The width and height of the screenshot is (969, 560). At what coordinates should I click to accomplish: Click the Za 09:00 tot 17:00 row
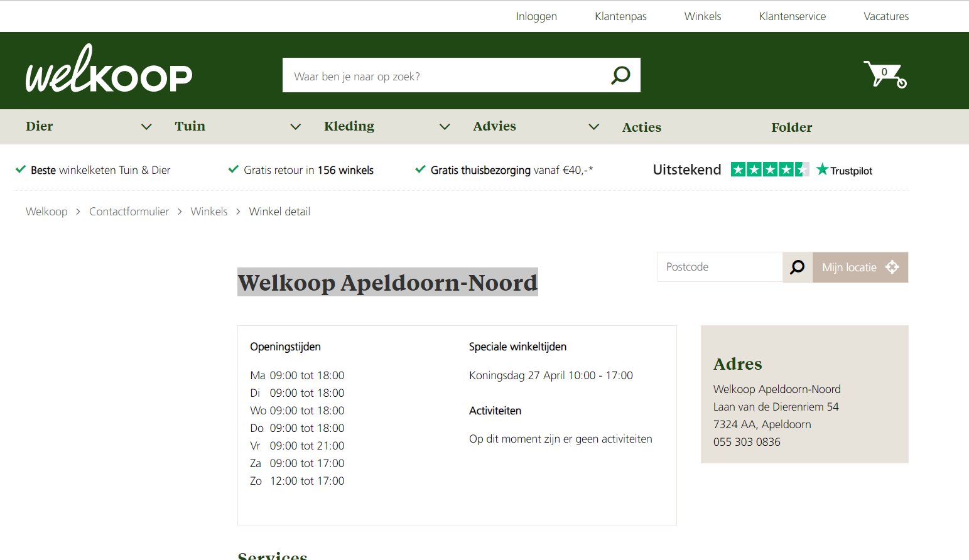[x=297, y=463]
